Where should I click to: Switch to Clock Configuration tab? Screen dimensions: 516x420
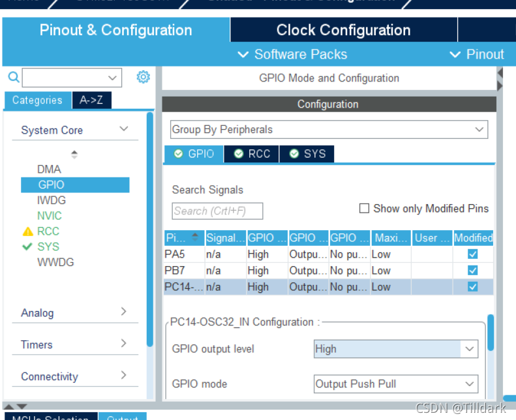pyautogui.click(x=343, y=30)
